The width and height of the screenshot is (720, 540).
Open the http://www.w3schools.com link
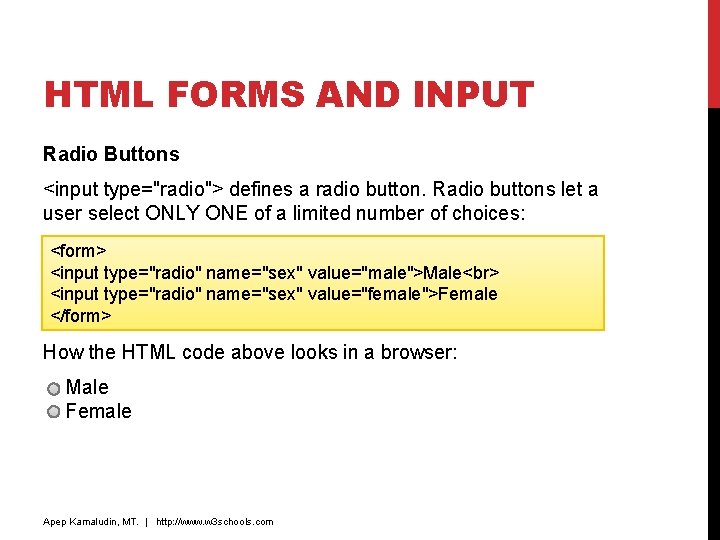[215, 522]
